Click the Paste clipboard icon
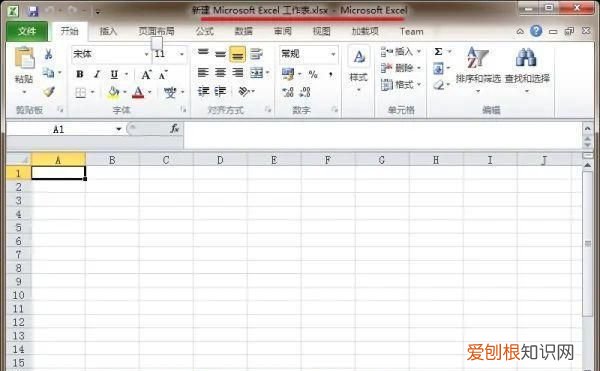Screen dimensions: 600x371 click(x=24, y=58)
